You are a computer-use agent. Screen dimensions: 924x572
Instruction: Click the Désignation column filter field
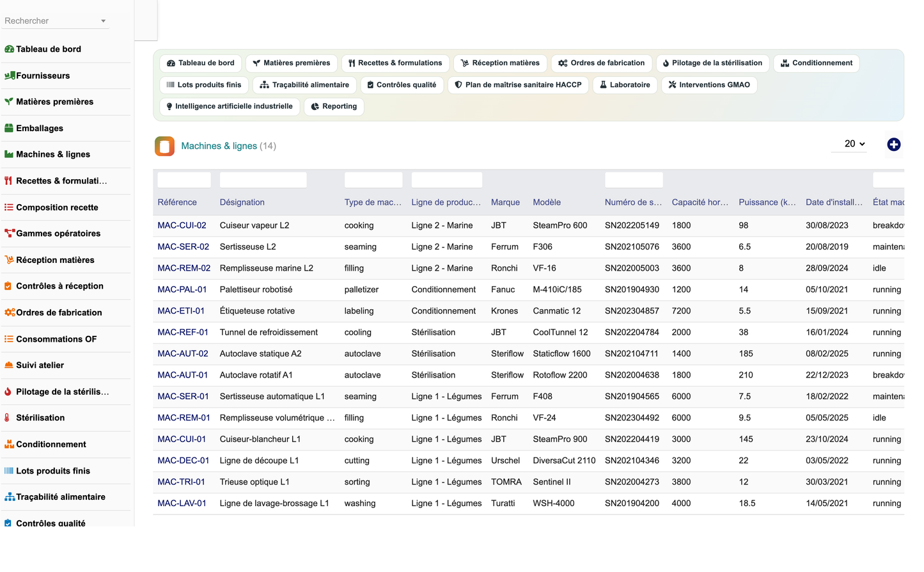[x=263, y=180]
